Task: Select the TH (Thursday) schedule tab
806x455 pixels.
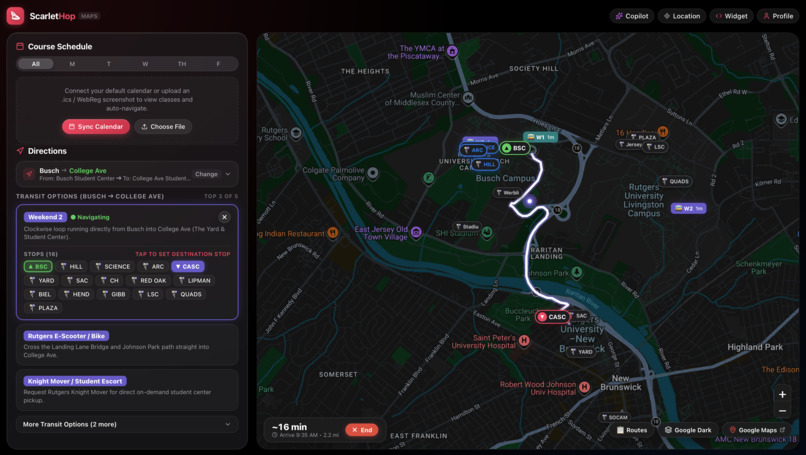Action: (x=182, y=64)
